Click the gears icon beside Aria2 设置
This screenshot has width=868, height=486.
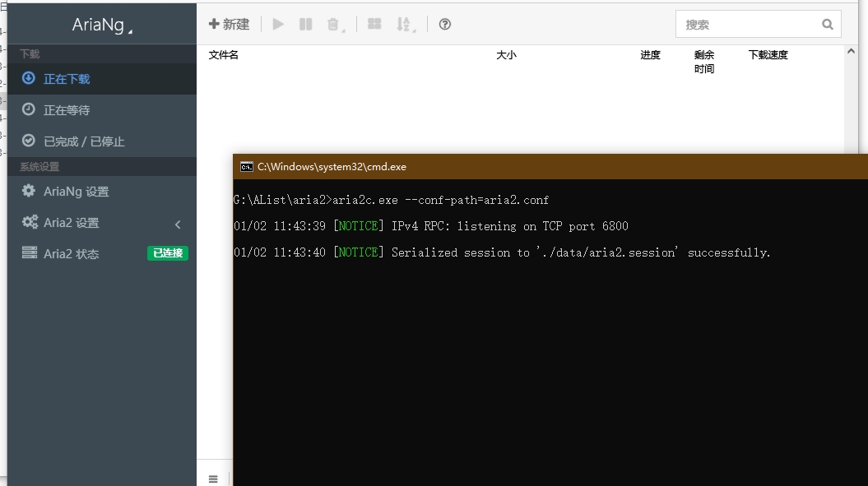[x=30, y=222]
